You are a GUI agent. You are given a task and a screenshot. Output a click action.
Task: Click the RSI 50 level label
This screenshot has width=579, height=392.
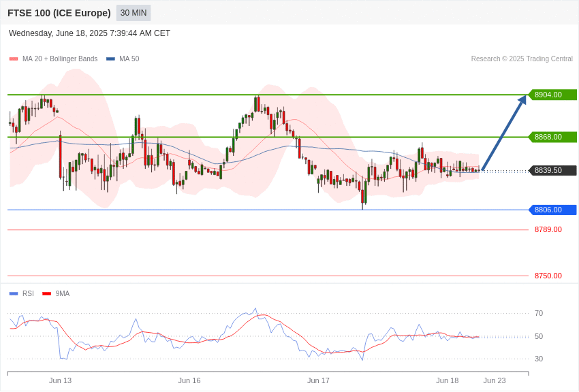(x=539, y=336)
